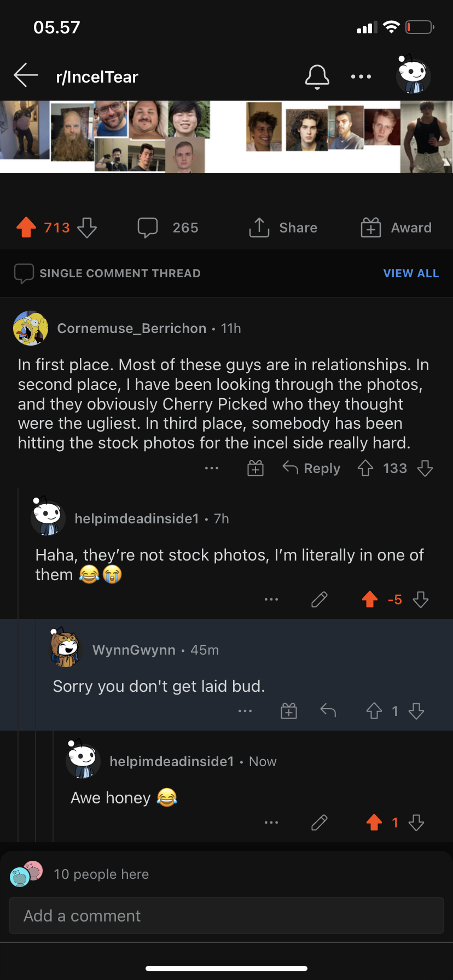Downvote the post next to 713 score

[x=87, y=227]
